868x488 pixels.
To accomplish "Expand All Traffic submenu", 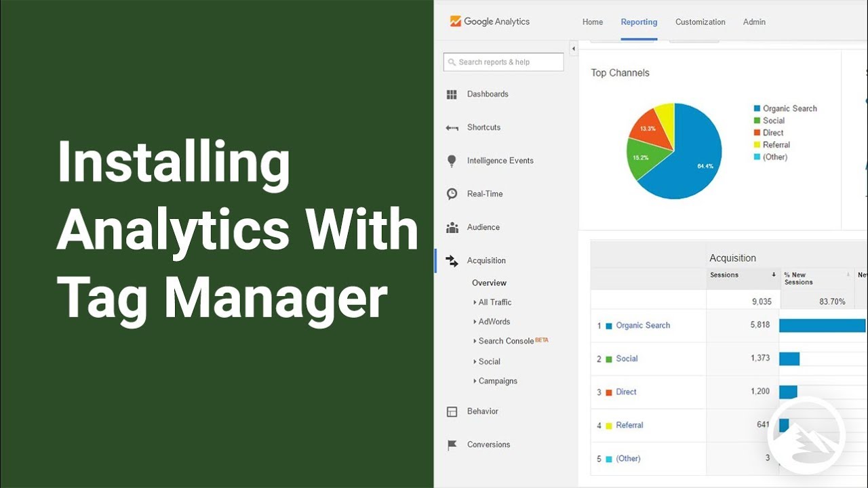I will (492, 302).
